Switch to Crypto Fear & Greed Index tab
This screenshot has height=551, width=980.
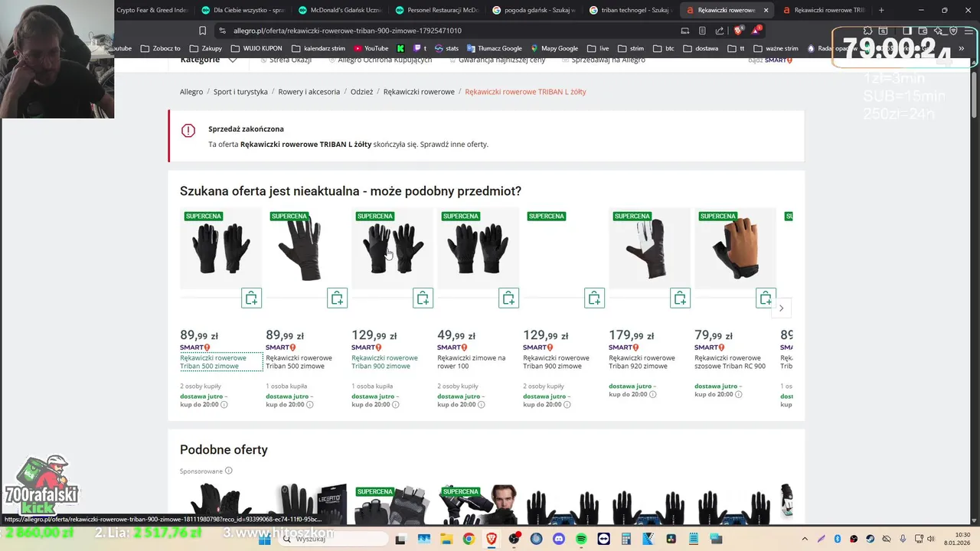click(x=152, y=10)
